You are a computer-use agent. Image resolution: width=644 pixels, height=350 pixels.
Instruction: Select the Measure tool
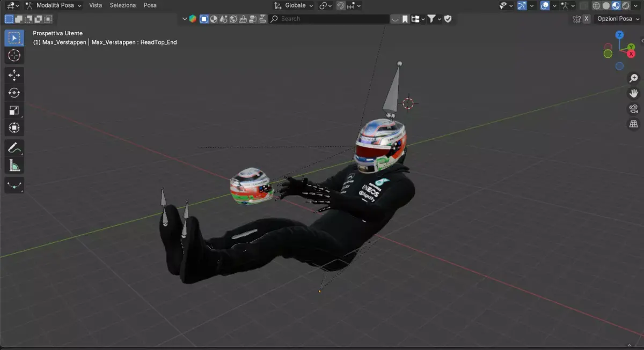tap(14, 165)
